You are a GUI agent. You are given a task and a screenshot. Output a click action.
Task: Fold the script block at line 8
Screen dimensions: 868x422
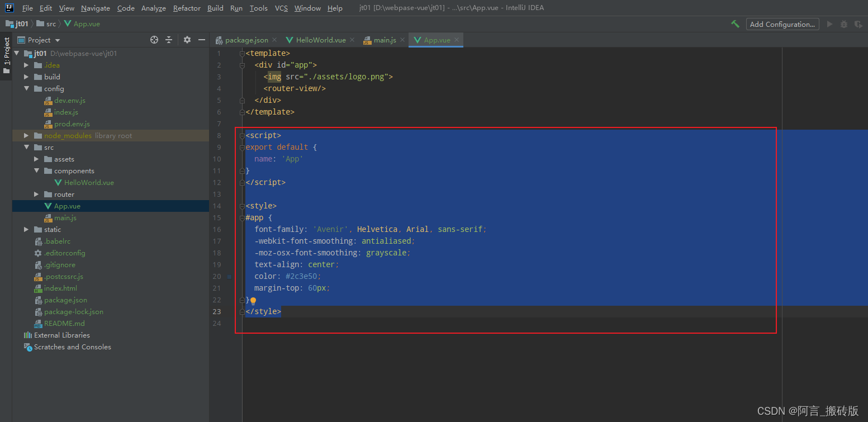(x=242, y=135)
